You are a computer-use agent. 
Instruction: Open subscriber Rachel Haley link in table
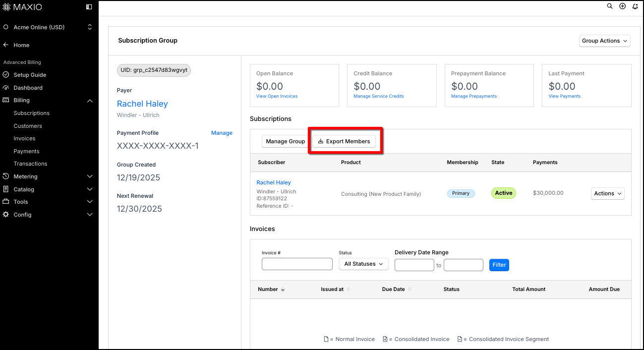click(274, 182)
